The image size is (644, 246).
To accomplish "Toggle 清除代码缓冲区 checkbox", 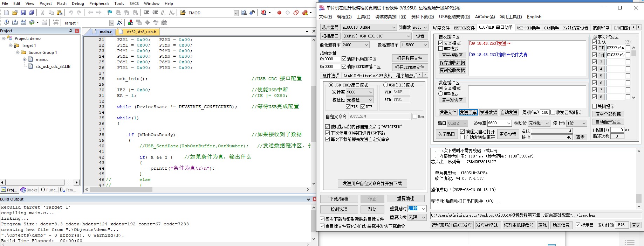I will point(344,59).
